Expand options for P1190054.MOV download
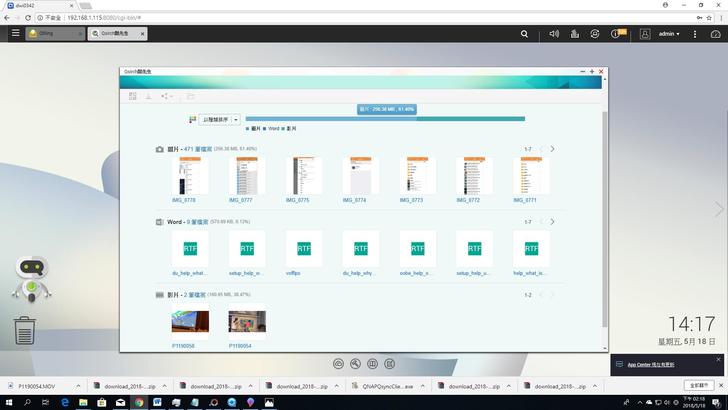 [x=78, y=386]
